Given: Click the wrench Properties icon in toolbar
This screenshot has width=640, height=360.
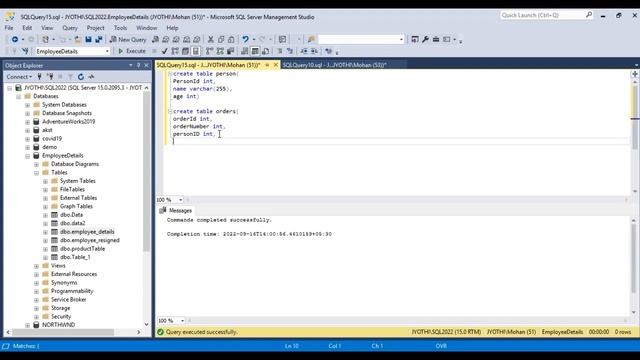Looking at the screenshot, I should [425, 39].
